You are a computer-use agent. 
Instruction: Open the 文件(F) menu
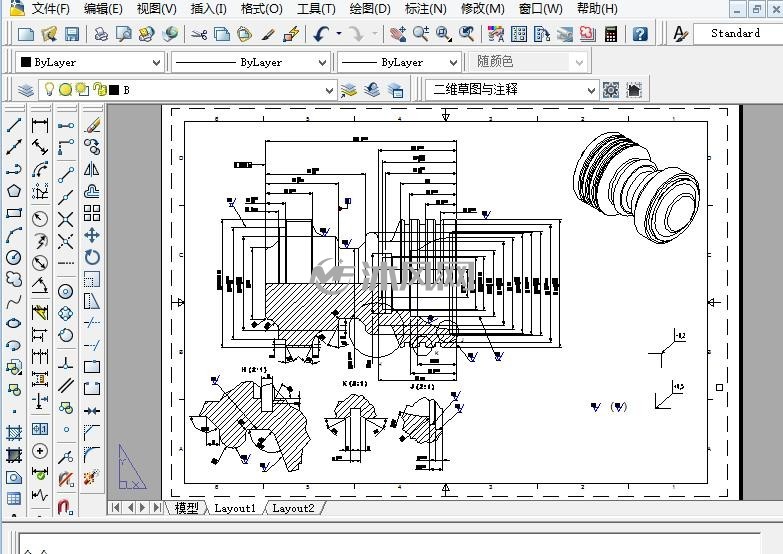click(x=50, y=8)
